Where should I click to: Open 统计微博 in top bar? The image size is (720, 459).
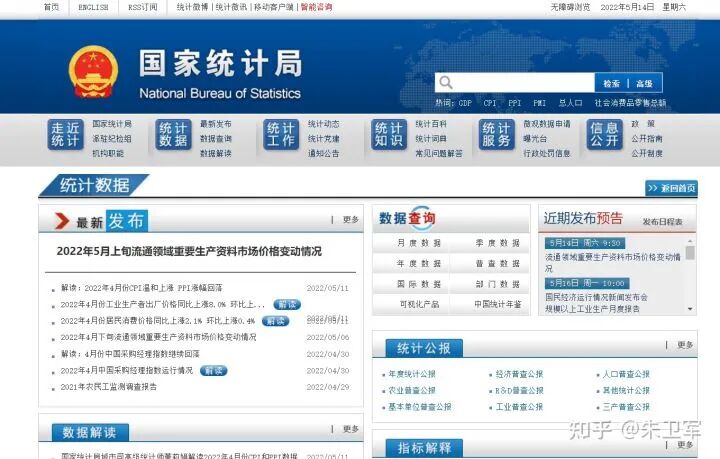(x=192, y=7)
